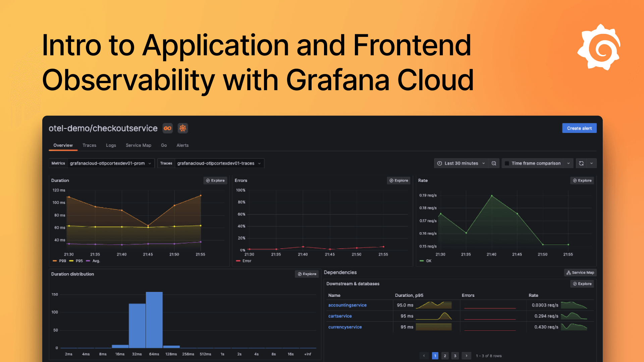The image size is (644, 362).
Task: Expand the Time frame comparison dropdown arrow
Action: coord(569,163)
